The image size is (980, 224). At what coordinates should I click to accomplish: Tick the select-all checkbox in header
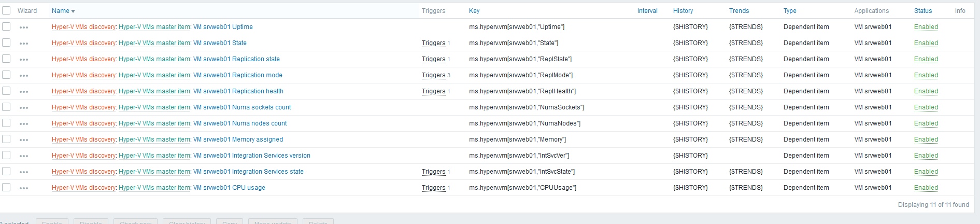6,10
